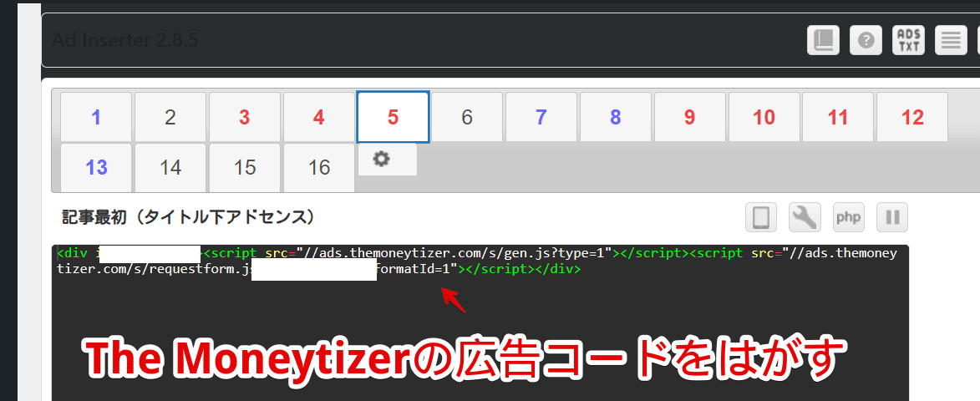The height and width of the screenshot is (401, 980).
Task: Open the ADS TXT editor
Action: point(908,41)
